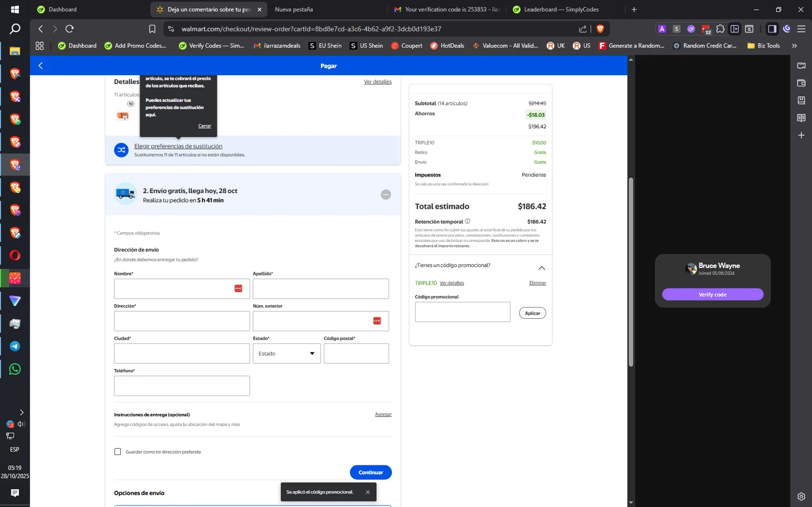Click the Verify code button
The width and height of the screenshot is (812, 507).
click(712, 294)
